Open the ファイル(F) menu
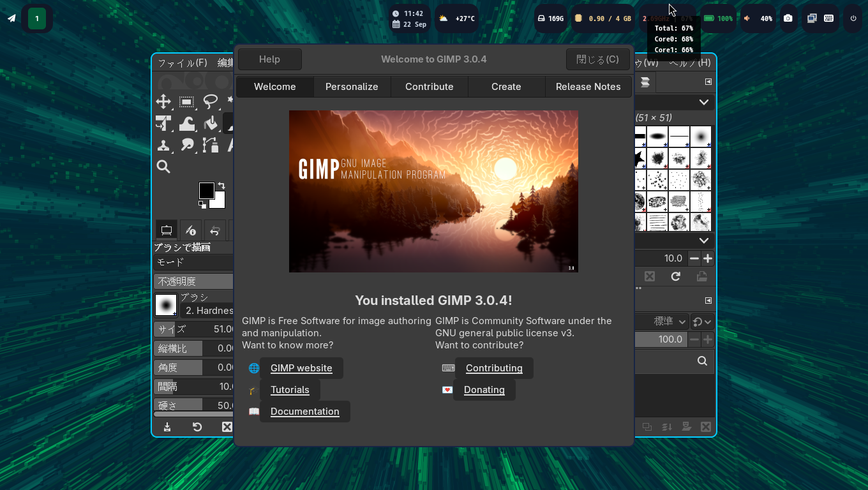 tap(183, 63)
